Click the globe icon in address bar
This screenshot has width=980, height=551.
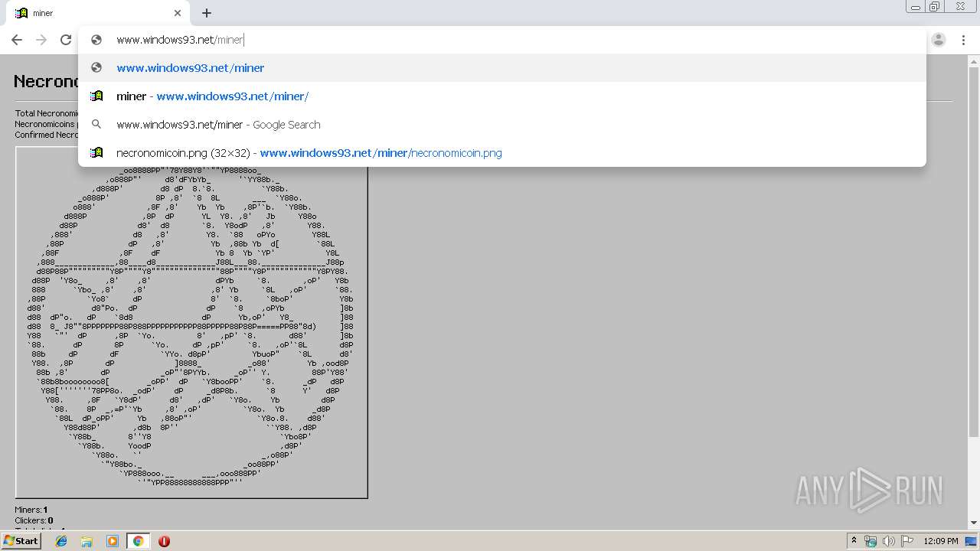coord(96,40)
